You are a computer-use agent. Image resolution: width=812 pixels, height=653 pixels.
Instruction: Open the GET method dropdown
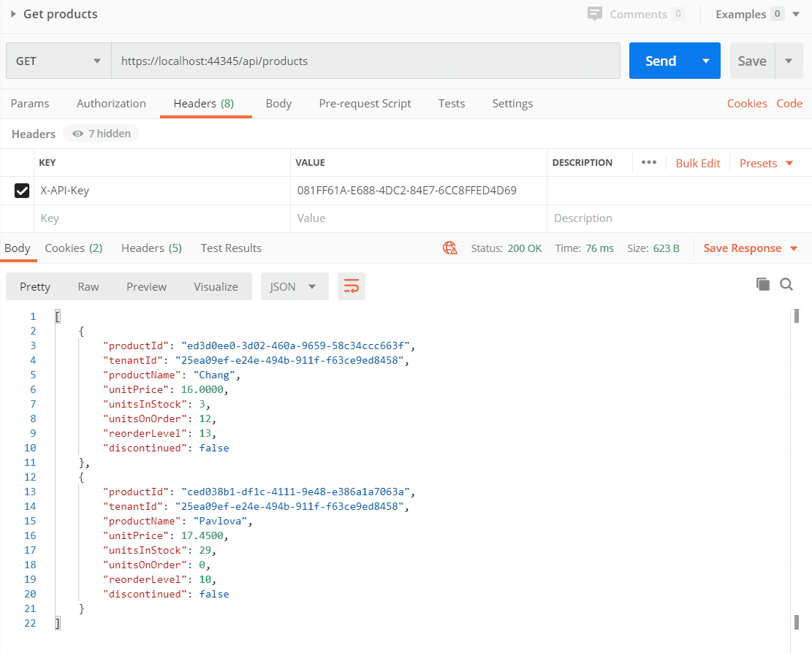point(58,61)
